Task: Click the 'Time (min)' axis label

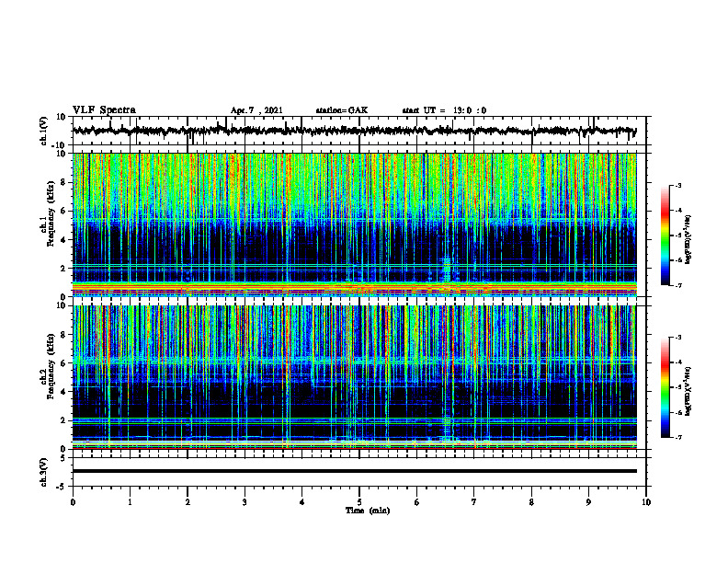Action: pyautogui.click(x=368, y=511)
